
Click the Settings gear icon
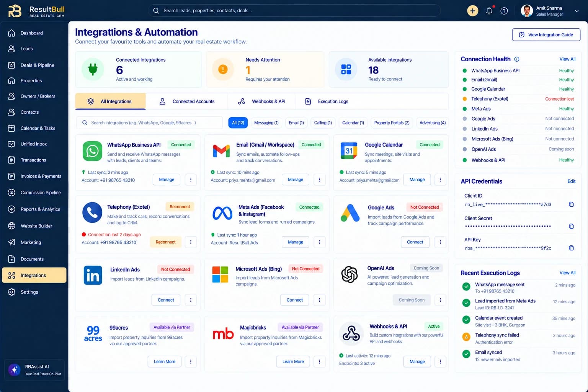pyautogui.click(x=11, y=292)
